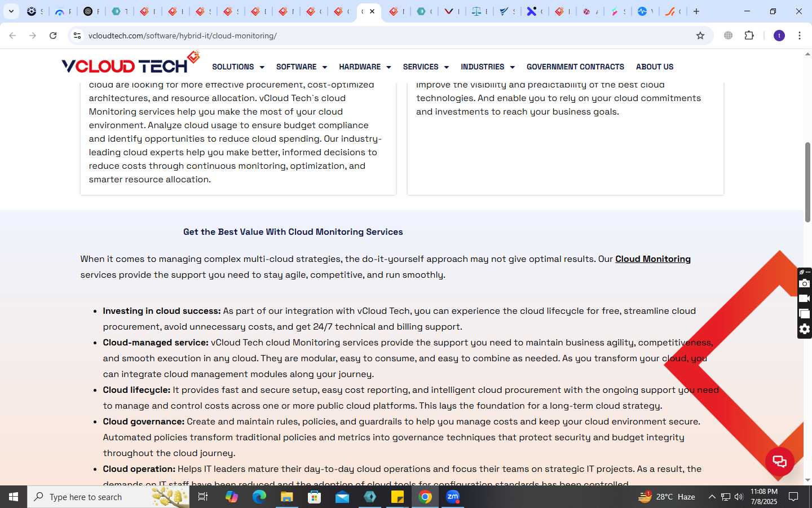Click the Chrome icon in the taskbar
Viewport: 812px width, 508px height.
pos(425,497)
